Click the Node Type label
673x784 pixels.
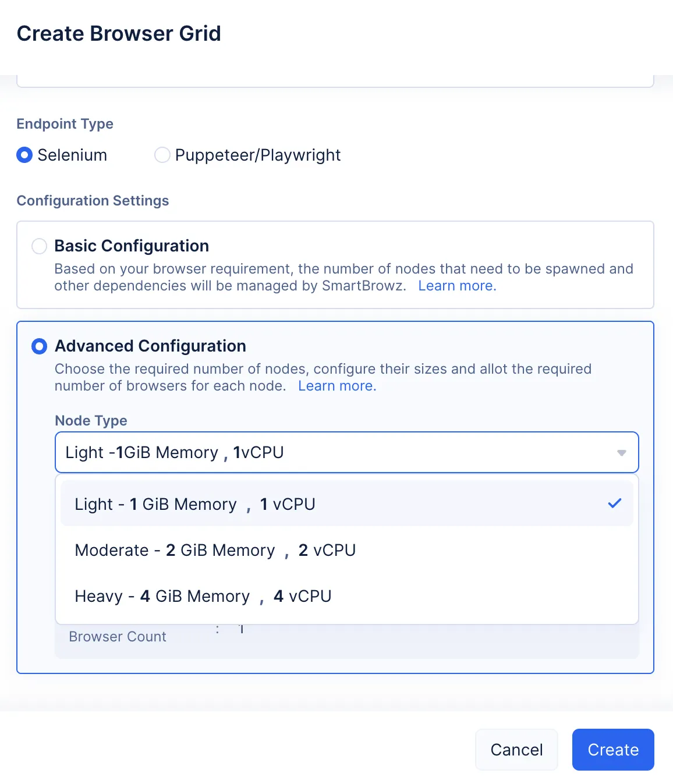pyautogui.click(x=90, y=420)
